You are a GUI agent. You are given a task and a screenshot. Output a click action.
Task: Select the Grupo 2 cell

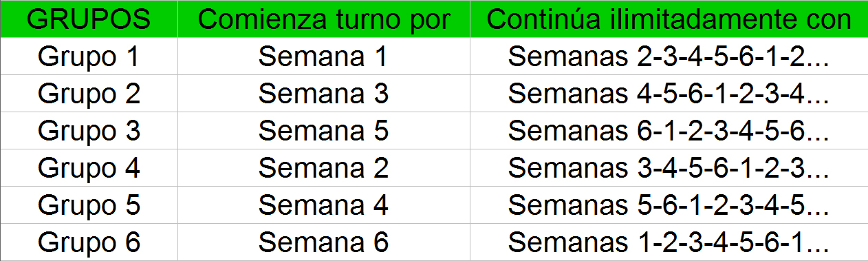click(89, 93)
